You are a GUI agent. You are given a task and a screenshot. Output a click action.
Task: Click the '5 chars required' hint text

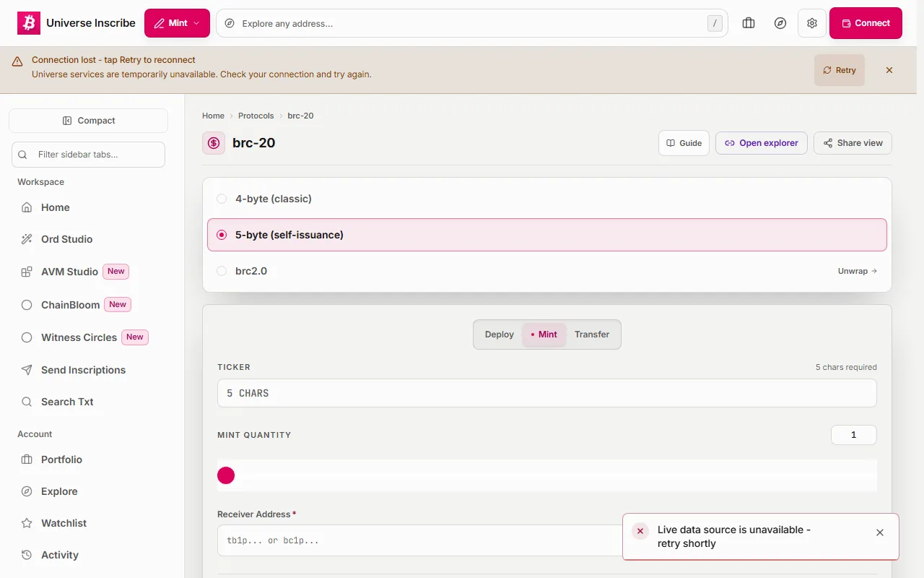point(846,367)
